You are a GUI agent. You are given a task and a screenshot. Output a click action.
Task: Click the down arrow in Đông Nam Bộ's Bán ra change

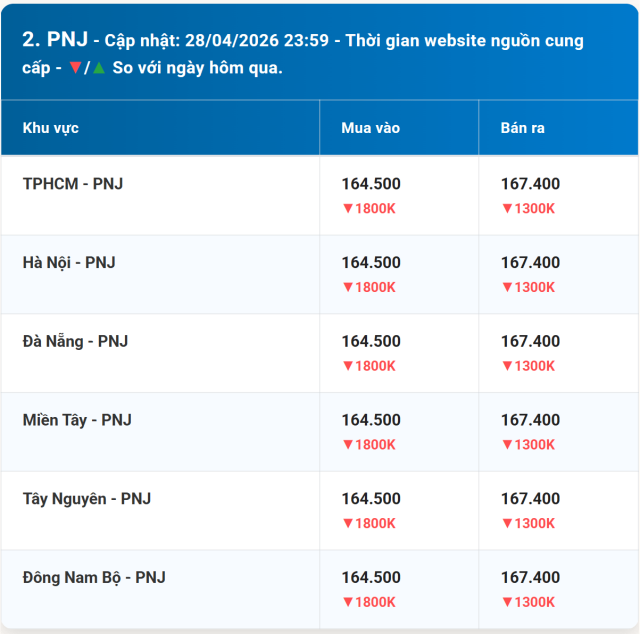507,602
